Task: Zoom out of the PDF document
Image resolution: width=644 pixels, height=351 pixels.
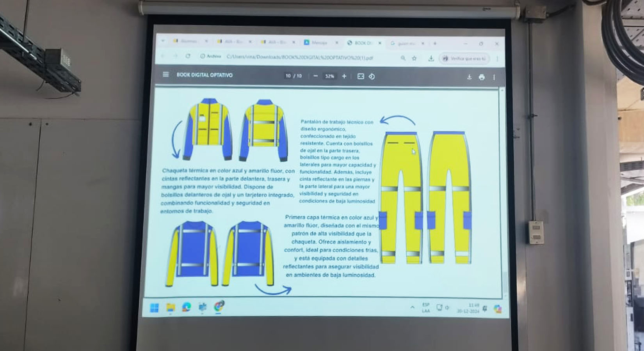Action: 315,77
